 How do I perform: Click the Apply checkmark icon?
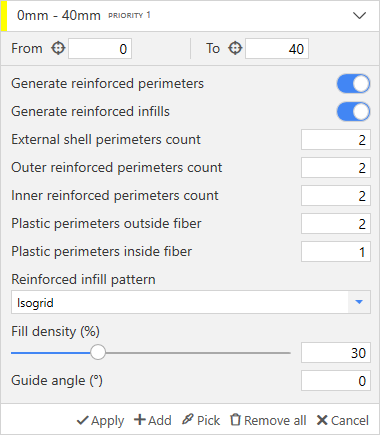tap(83, 421)
